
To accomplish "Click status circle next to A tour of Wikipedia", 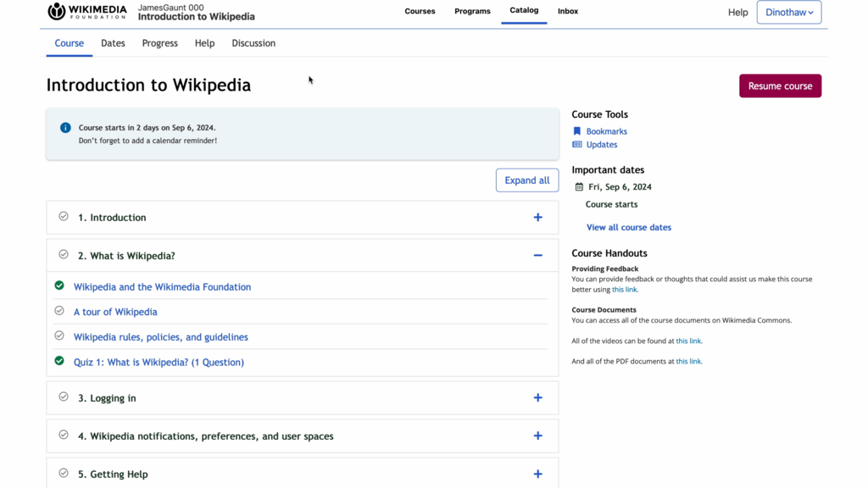I will 59,311.
